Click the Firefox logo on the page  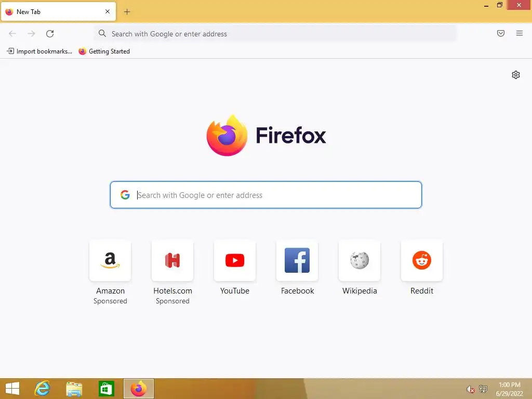(227, 136)
